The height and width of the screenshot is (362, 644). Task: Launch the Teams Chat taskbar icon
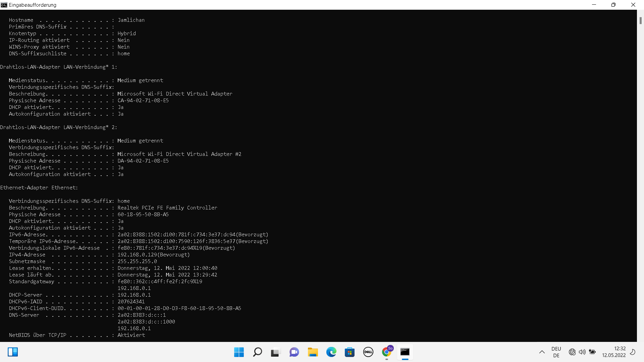point(294,352)
